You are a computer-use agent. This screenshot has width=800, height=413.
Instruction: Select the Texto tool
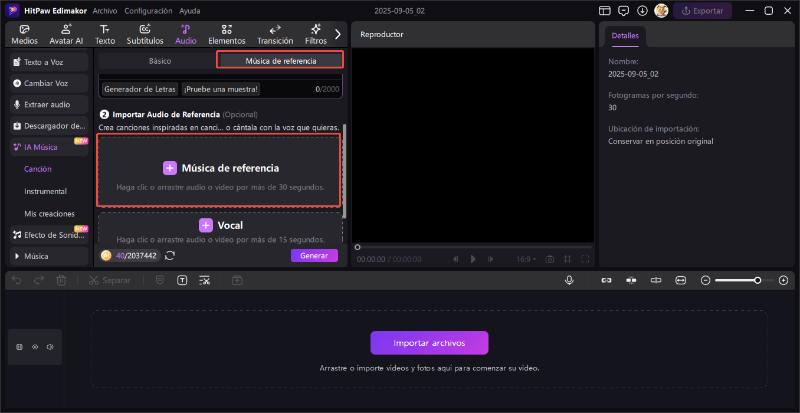[x=105, y=35]
